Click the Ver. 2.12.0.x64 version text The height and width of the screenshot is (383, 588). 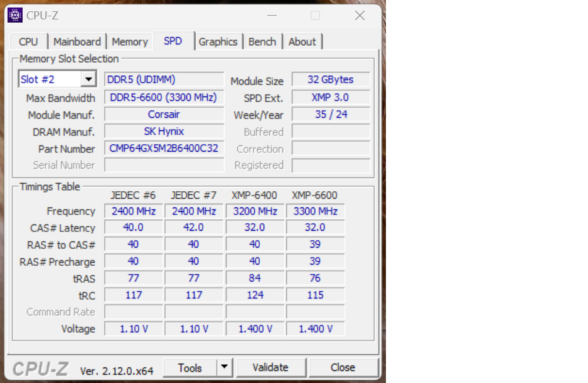117,371
